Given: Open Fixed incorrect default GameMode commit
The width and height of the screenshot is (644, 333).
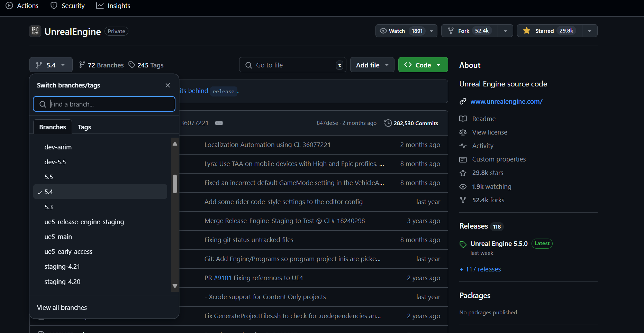Looking at the screenshot, I should tap(294, 183).
